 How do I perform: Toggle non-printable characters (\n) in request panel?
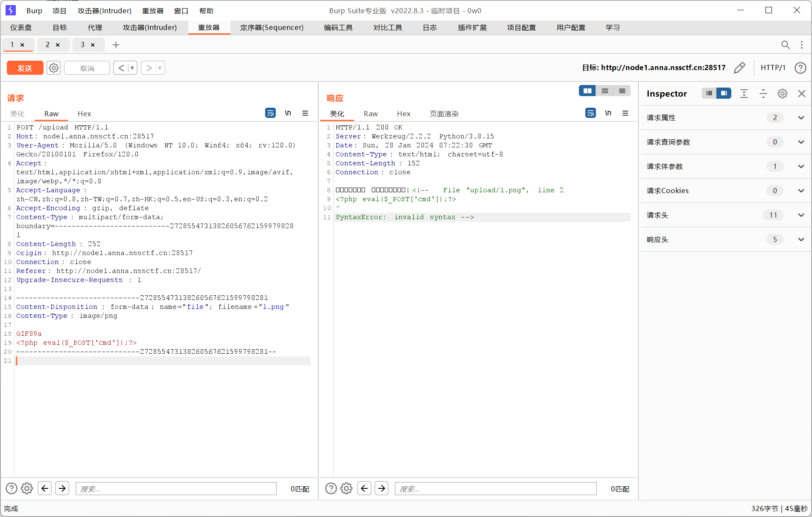pos(288,113)
